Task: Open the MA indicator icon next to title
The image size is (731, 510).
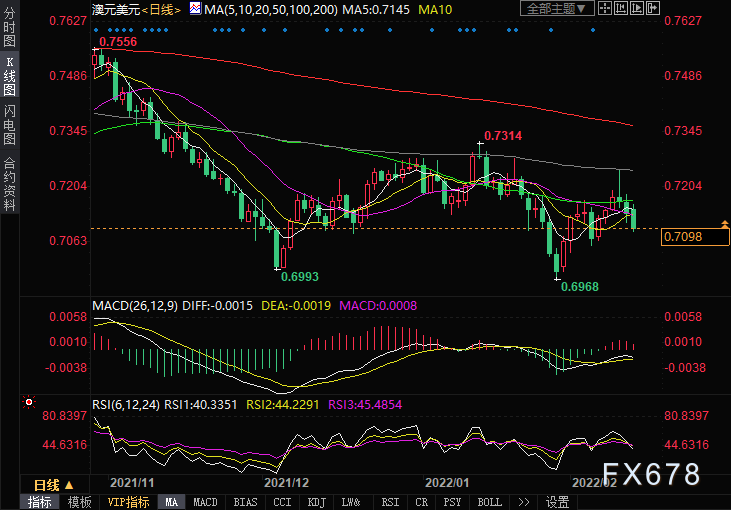Action: point(195,8)
